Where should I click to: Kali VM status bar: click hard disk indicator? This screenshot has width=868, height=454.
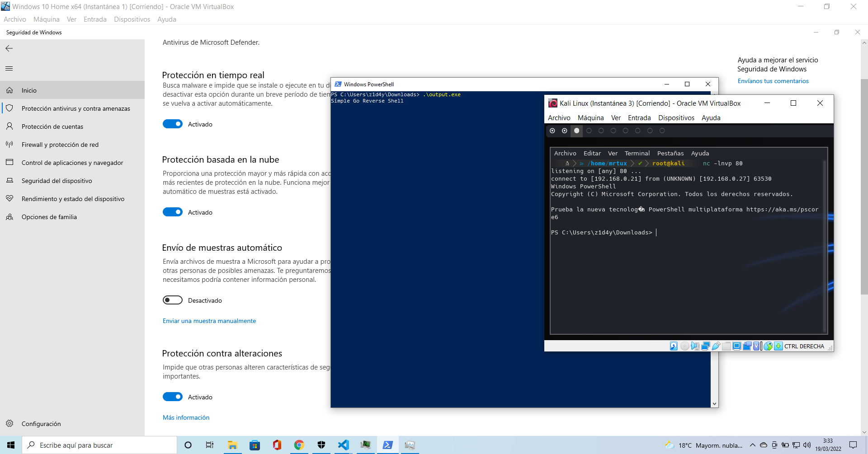coord(674,346)
